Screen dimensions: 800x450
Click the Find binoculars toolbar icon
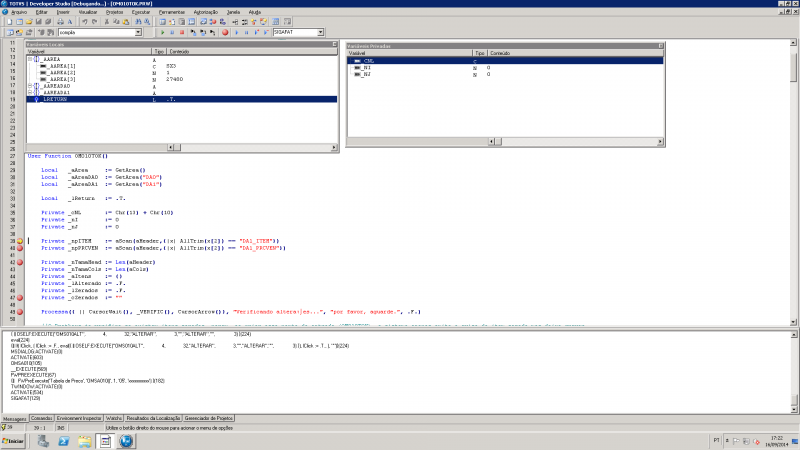(138, 22)
